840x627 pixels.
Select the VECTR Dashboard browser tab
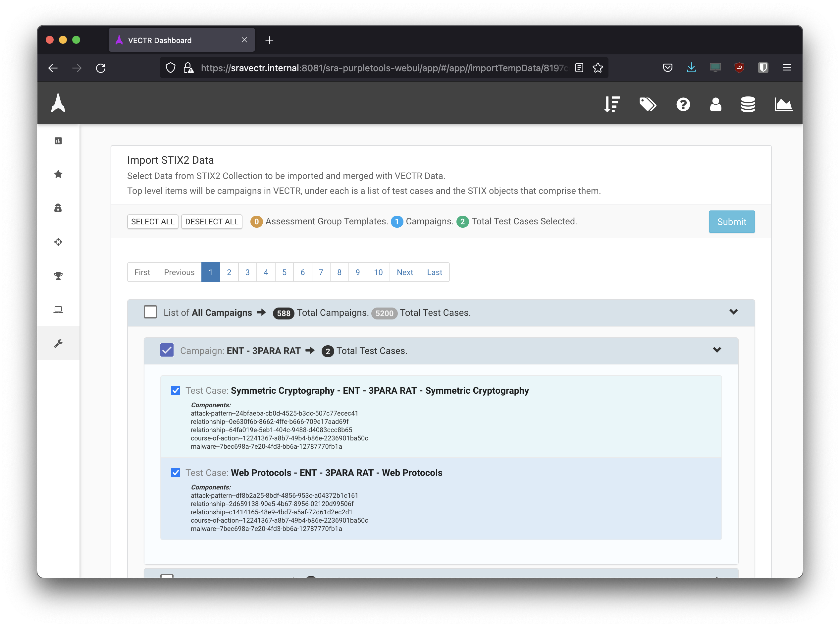point(182,40)
